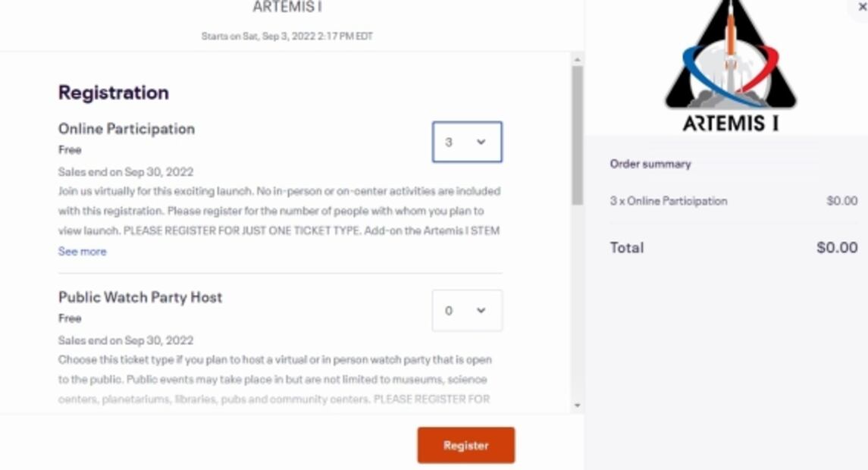Viewport: 868px width, 470px height.
Task: Click the Order summary heading
Action: coord(650,164)
